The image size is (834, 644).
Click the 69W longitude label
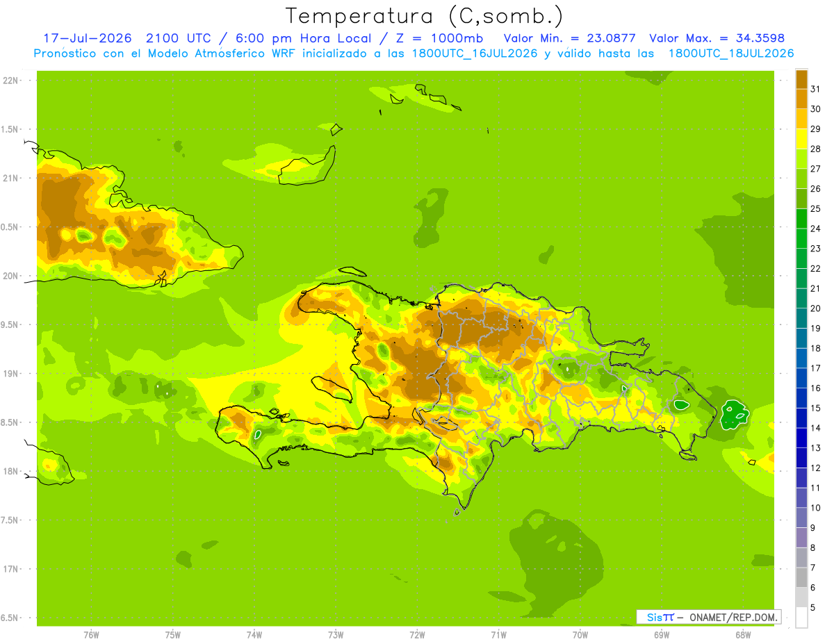tap(662, 634)
